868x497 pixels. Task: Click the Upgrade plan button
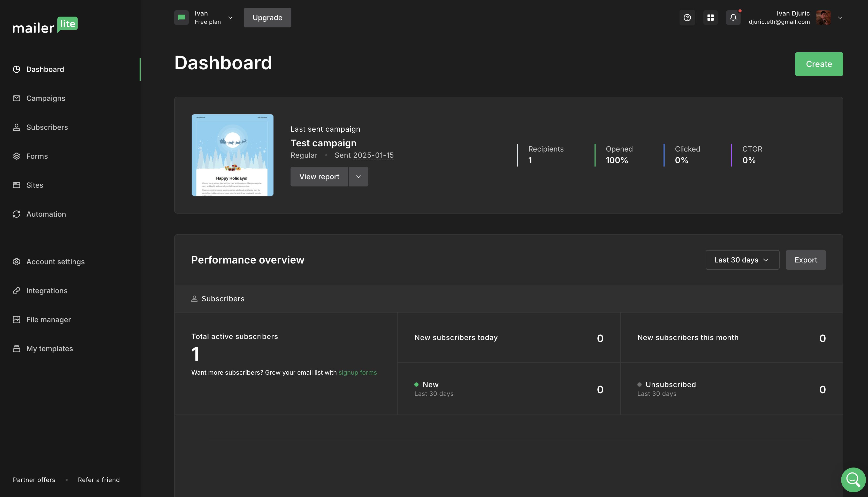tap(267, 17)
